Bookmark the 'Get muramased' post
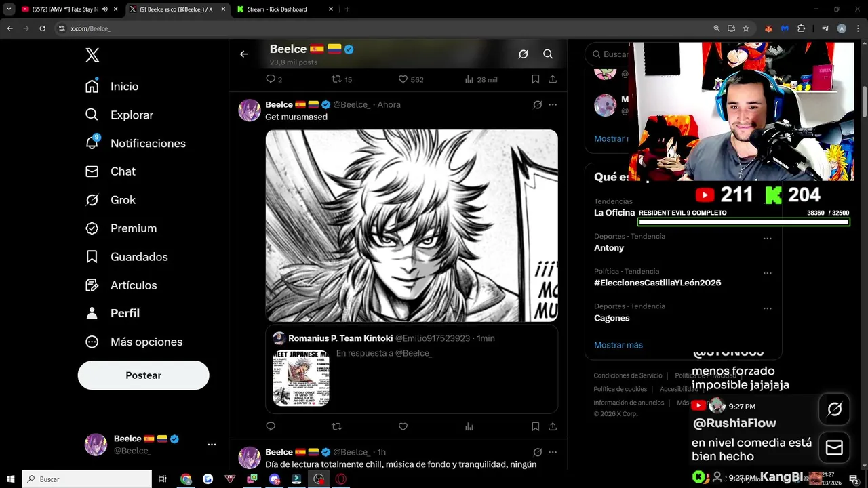868x488 pixels. coord(535,426)
